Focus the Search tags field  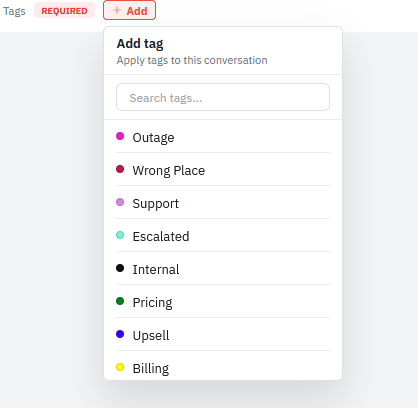pyautogui.click(x=223, y=97)
